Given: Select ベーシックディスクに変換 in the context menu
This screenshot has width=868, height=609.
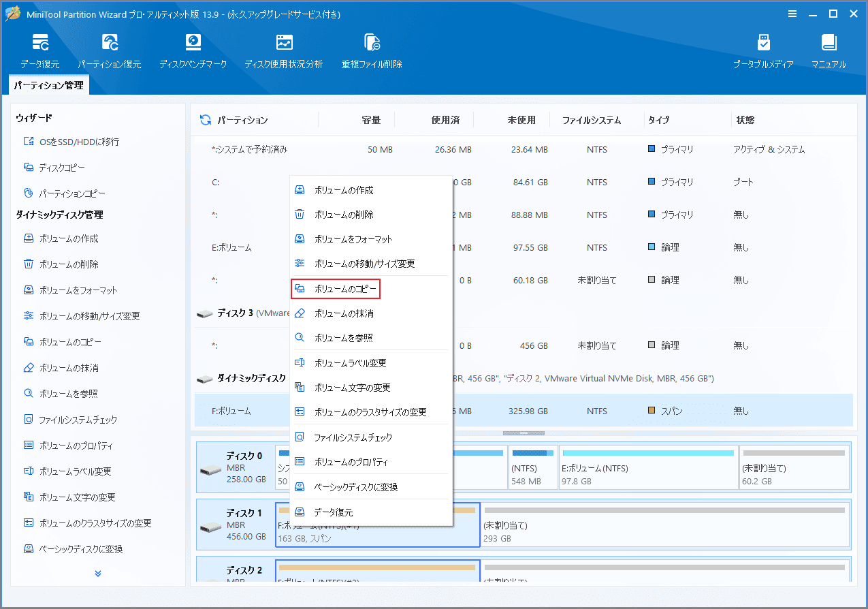Looking at the screenshot, I should tap(371, 487).
